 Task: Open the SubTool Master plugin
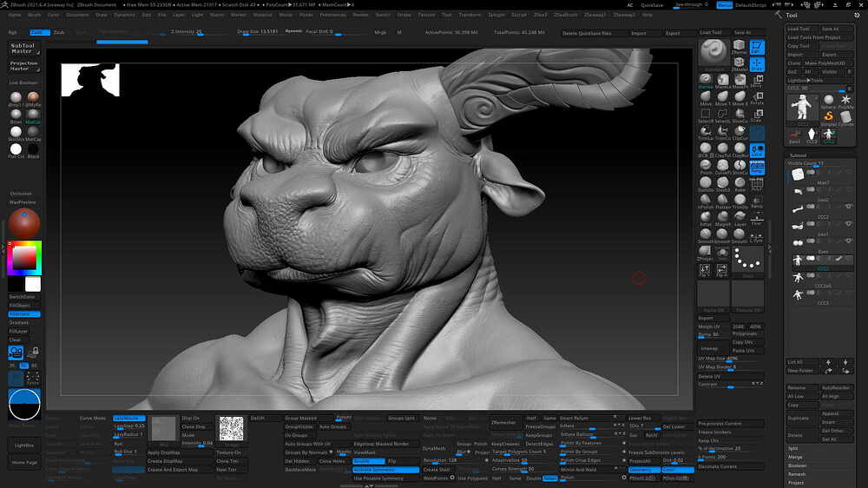23,48
